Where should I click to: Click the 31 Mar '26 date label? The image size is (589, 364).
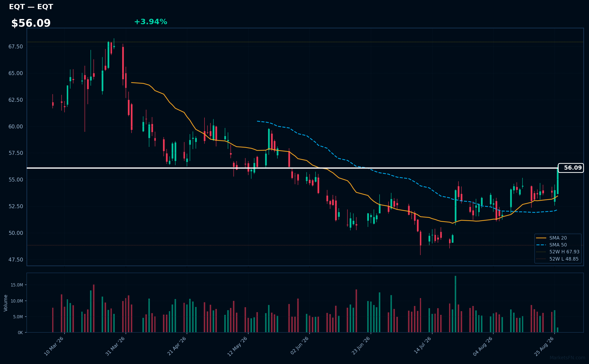click(115, 346)
